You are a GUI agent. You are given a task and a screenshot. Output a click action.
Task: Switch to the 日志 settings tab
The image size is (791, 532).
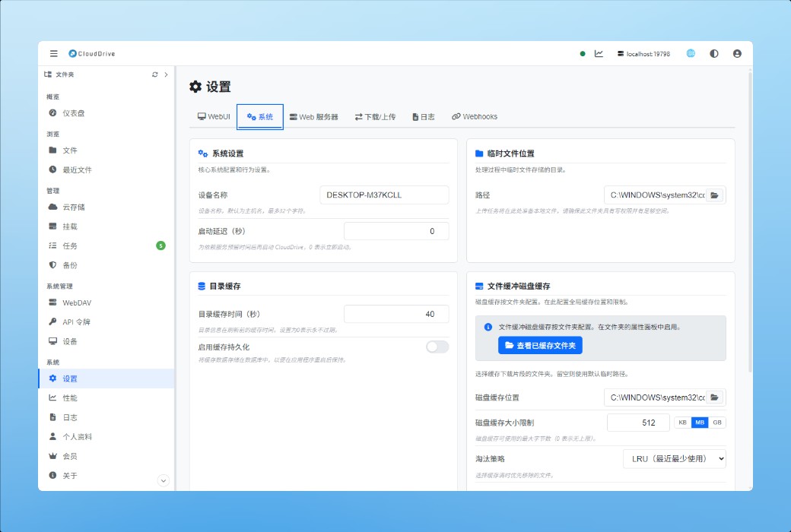(x=423, y=116)
